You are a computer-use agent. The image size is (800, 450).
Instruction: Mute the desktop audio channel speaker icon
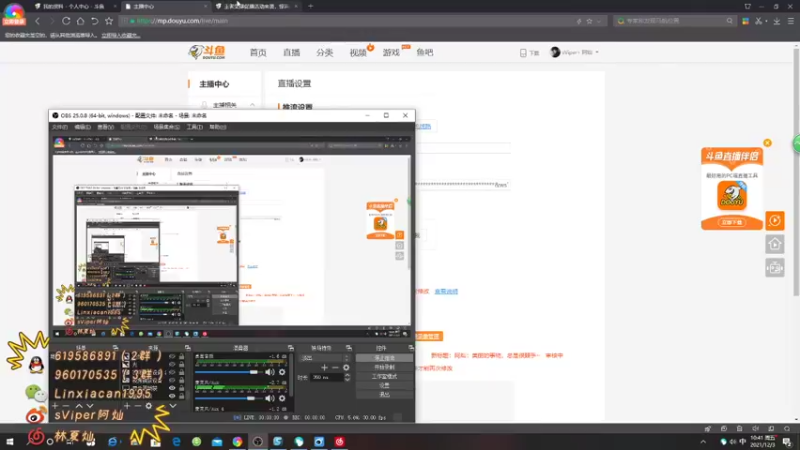[x=269, y=372]
